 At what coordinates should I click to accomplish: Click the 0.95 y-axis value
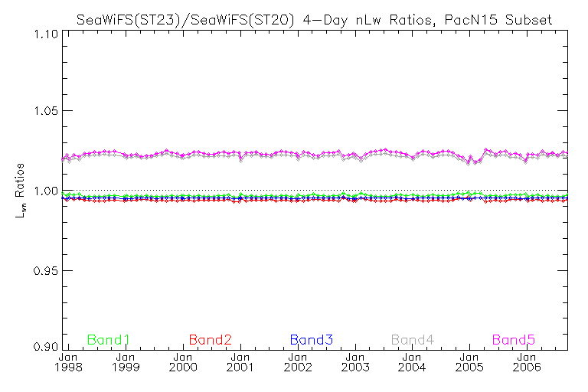[46, 270]
